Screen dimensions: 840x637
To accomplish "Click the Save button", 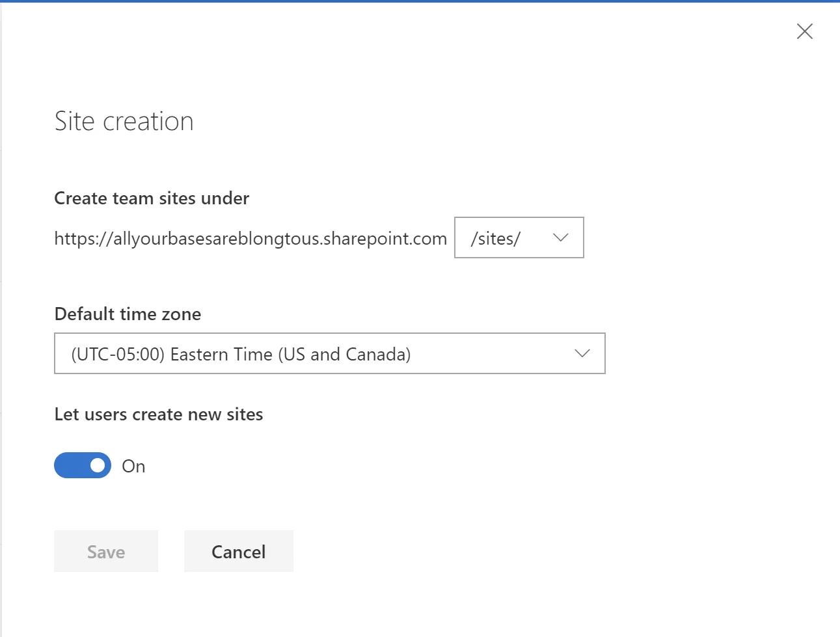I will (x=105, y=551).
